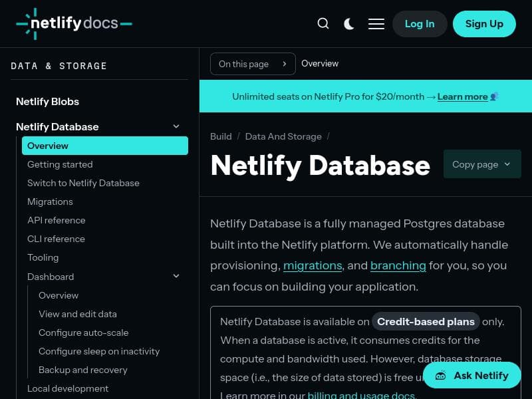Open the hamburger navigation menu

376,23
